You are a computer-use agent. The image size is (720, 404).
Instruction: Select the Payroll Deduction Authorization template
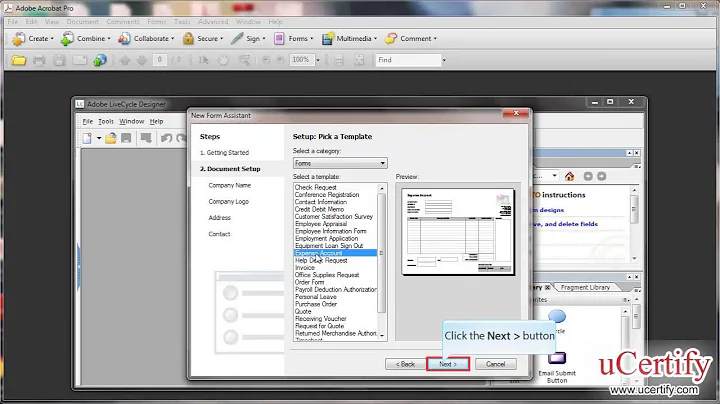point(336,290)
